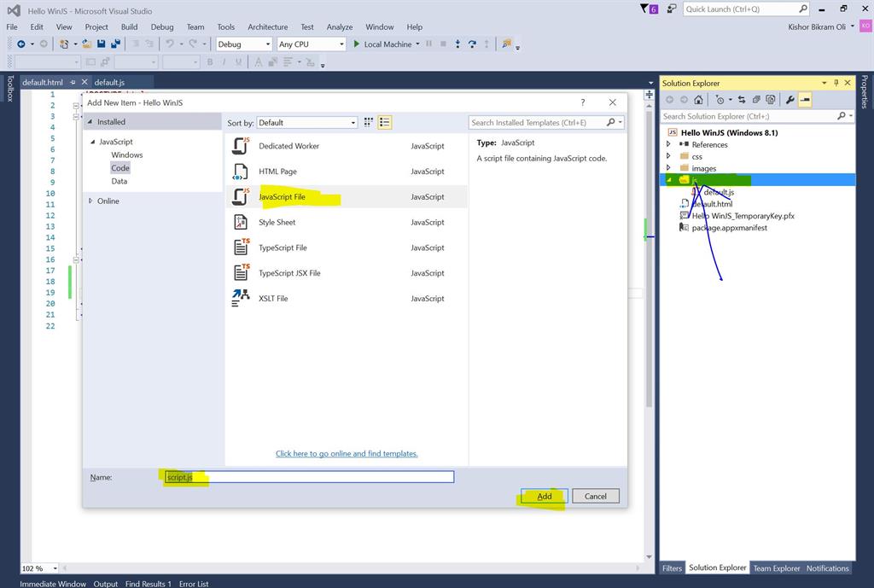Click Show All Files icon in Solution Explorer
Image resolution: width=874 pixels, height=588 pixels.
(x=771, y=100)
